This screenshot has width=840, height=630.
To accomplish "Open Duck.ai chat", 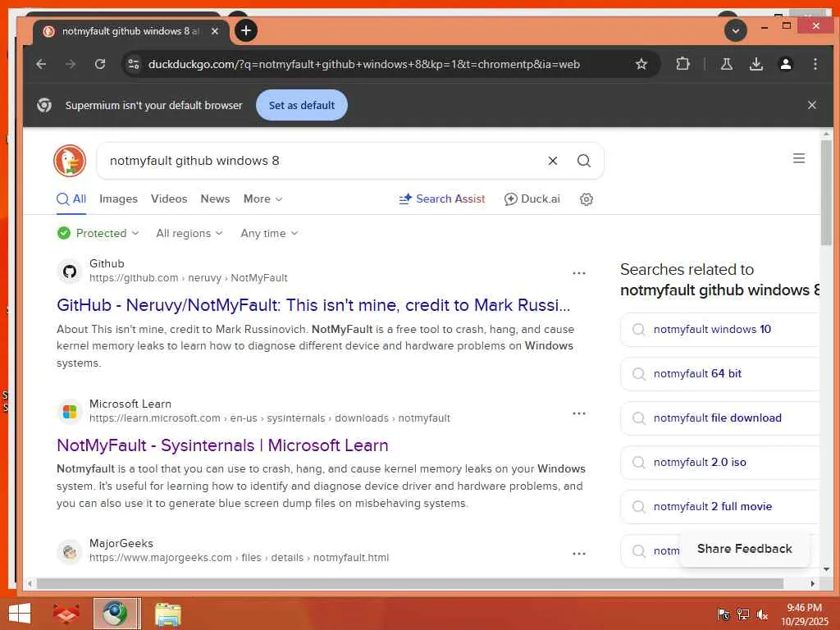I will pyautogui.click(x=532, y=199).
